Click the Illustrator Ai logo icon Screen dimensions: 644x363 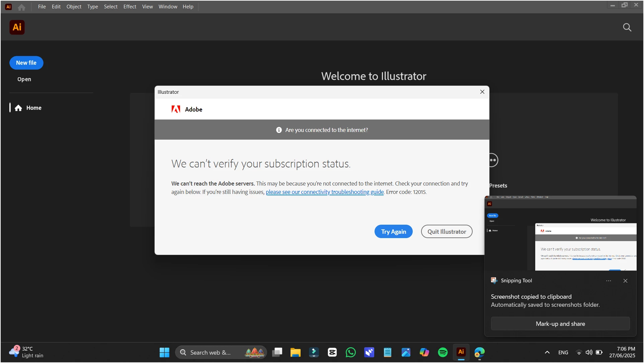(17, 27)
